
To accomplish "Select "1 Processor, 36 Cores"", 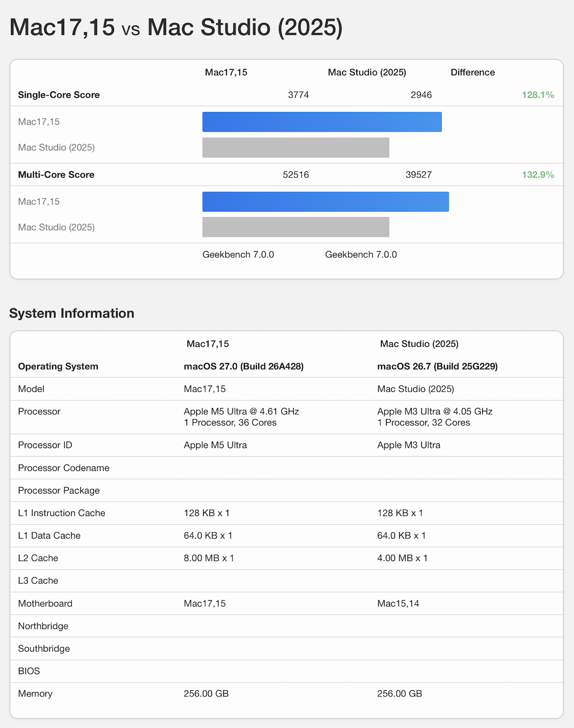I will coord(230,422).
